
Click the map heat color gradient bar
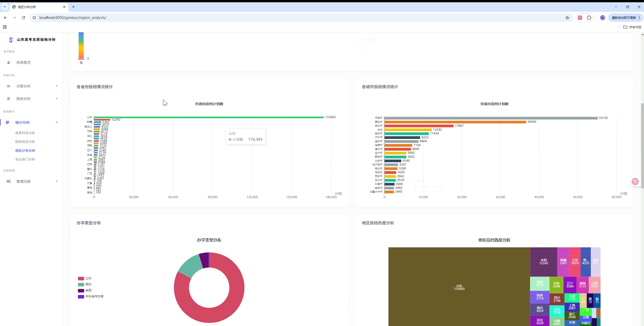click(81, 45)
